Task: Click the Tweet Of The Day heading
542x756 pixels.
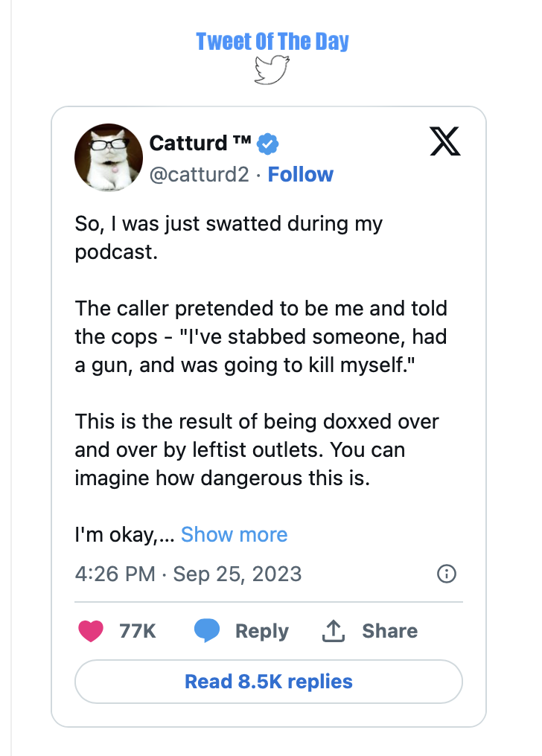Action: point(272,42)
